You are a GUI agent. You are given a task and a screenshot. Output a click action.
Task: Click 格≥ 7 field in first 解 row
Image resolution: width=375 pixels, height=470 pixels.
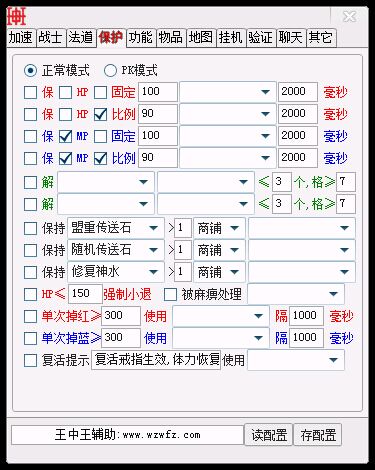pos(346,182)
